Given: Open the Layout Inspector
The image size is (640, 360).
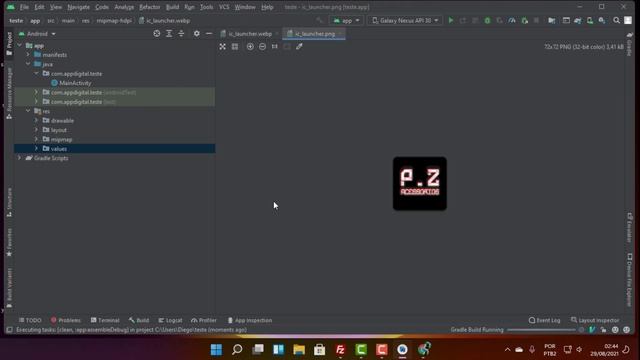Looking at the screenshot, I should 595,320.
